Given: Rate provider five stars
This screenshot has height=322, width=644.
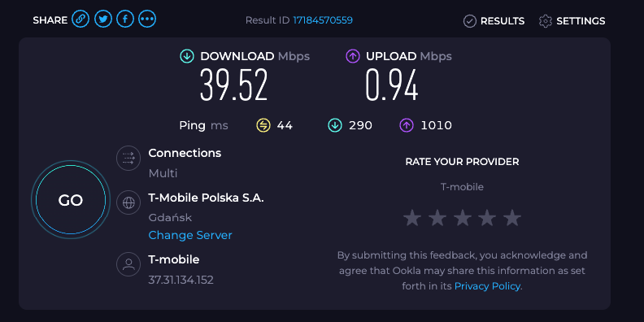Looking at the screenshot, I should [x=512, y=218].
